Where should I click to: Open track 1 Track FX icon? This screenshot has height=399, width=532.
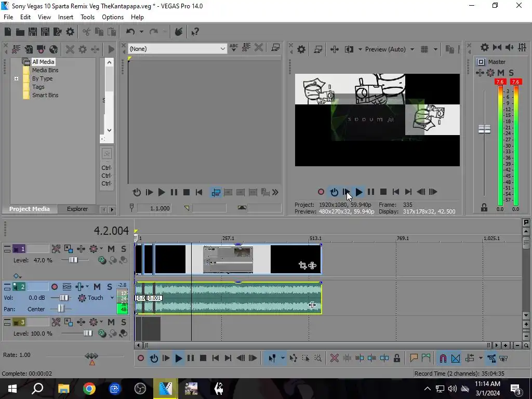(x=81, y=249)
